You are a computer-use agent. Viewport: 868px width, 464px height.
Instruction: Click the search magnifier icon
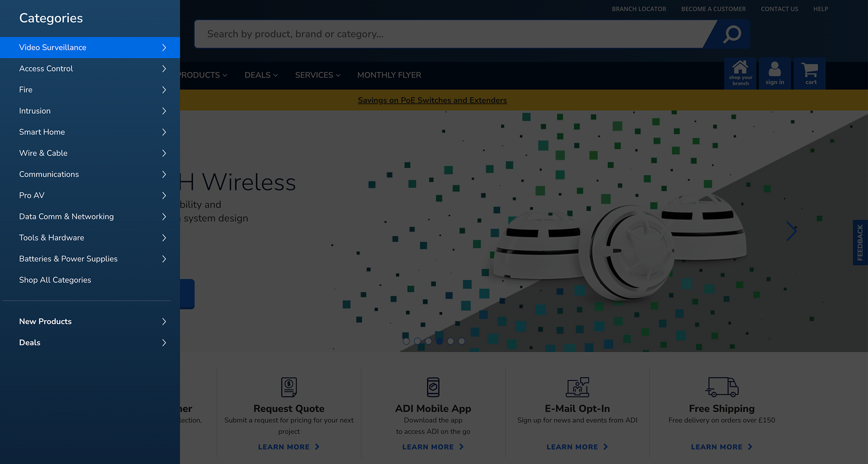pos(732,34)
